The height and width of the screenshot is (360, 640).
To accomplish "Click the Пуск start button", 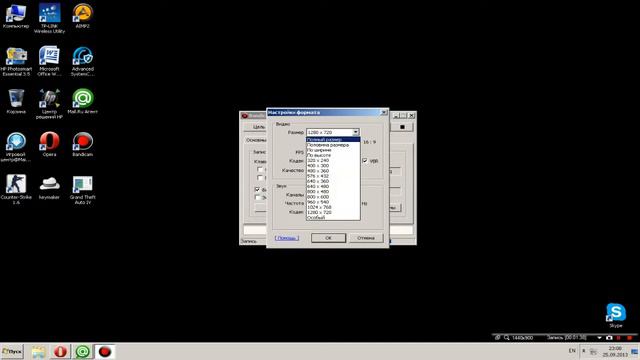I will [x=12, y=351].
